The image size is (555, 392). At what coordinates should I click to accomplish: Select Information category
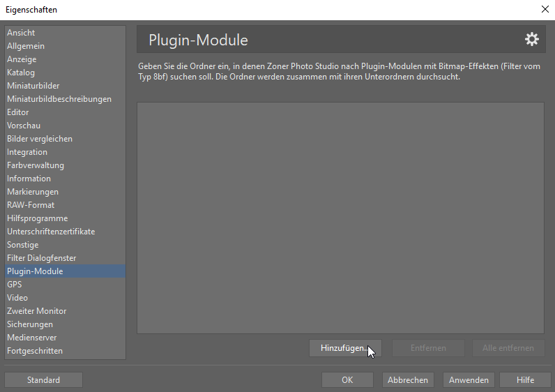coord(65,179)
